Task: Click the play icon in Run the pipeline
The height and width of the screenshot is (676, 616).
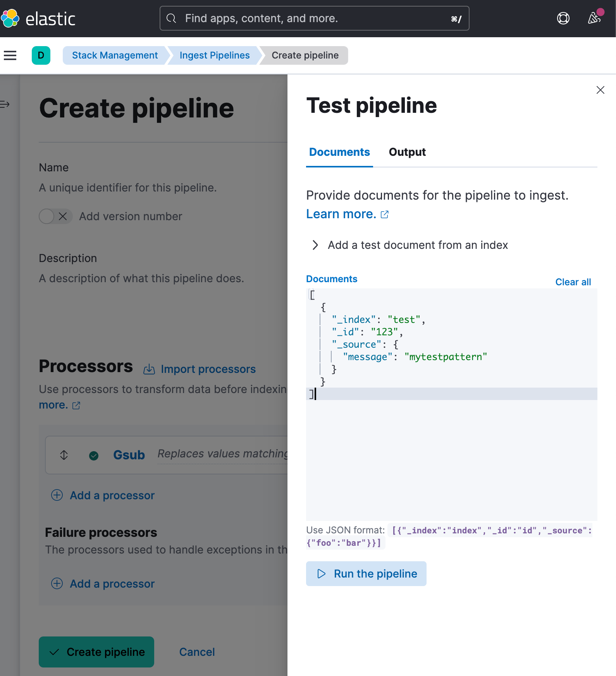Action: click(321, 574)
